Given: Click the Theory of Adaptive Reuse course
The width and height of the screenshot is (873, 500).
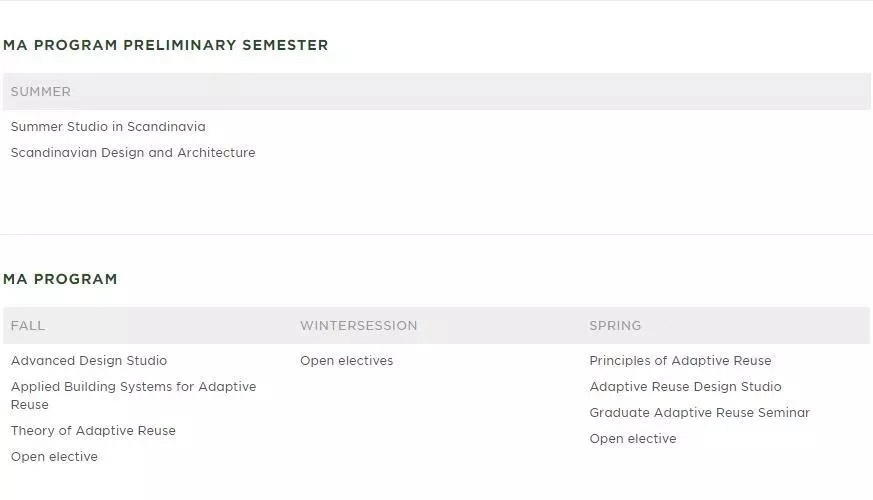Looking at the screenshot, I should pyautogui.click(x=93, y=431).
